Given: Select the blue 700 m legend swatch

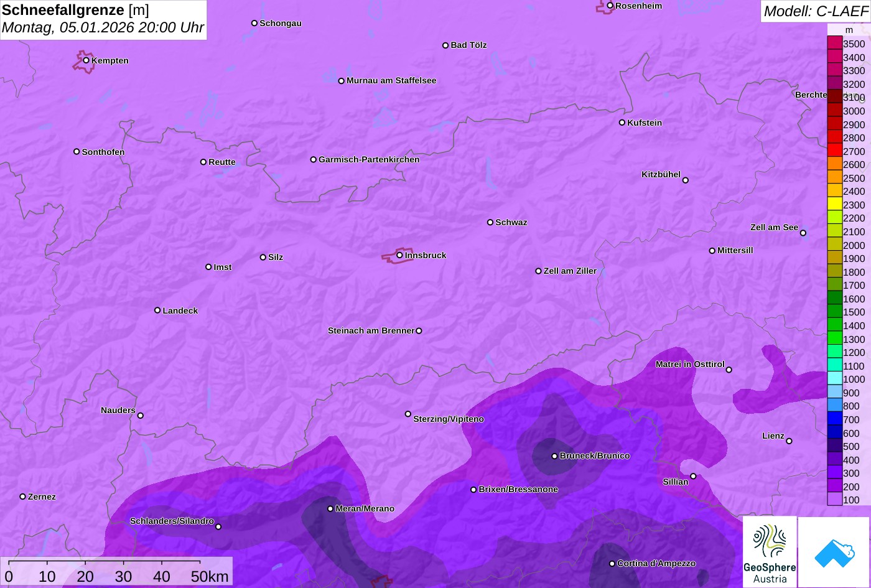Looking at the screenshot, I should point(835,419).
